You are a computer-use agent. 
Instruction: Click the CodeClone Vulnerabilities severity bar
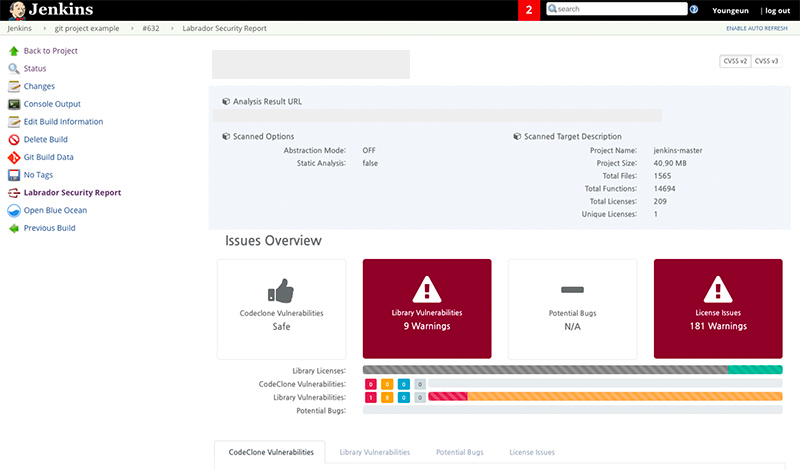coord(605,383)
